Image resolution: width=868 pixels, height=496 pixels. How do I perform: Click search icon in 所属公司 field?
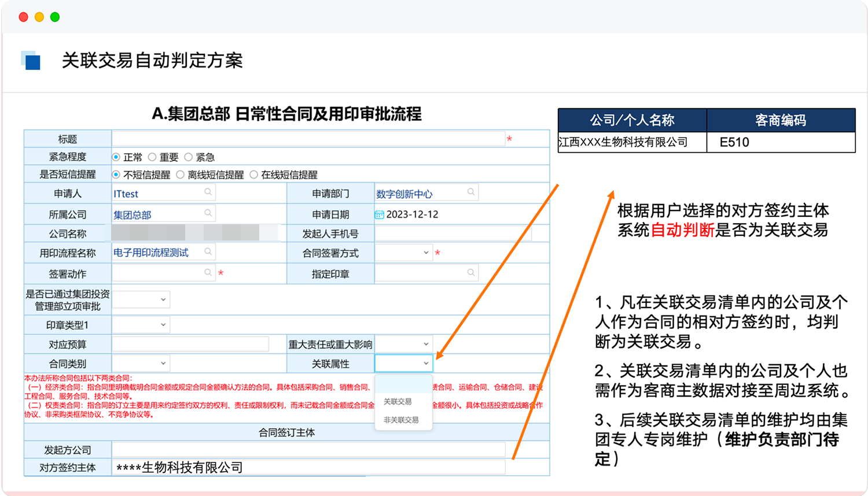[x=208, y=213]
